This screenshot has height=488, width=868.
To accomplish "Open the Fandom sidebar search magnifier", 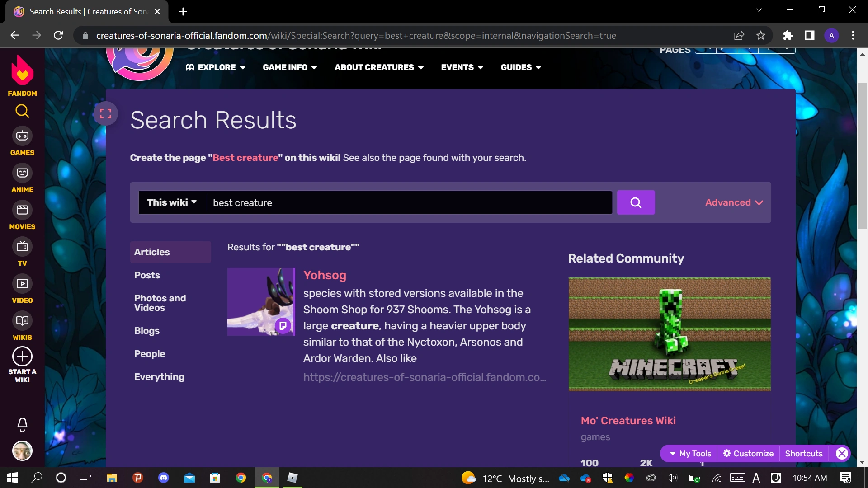I will point(22,111).
